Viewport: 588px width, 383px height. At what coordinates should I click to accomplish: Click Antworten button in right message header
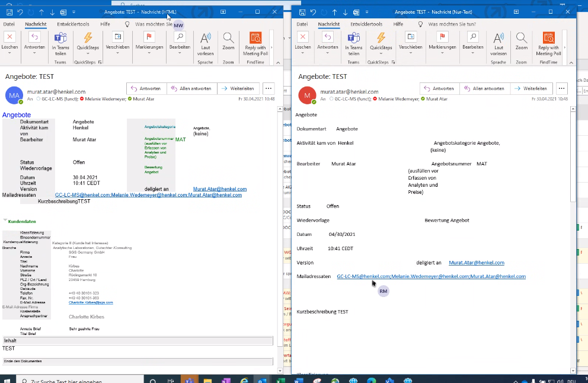[439, 88]
